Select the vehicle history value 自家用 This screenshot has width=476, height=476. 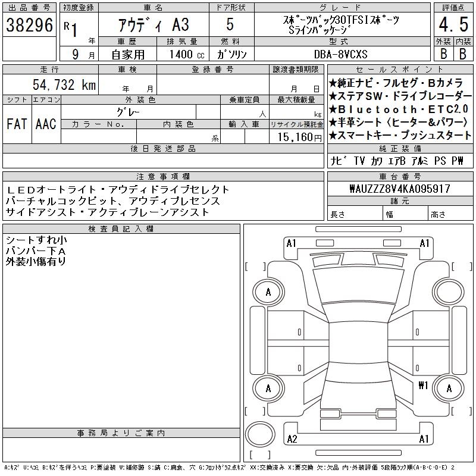[x=128, y=55]
